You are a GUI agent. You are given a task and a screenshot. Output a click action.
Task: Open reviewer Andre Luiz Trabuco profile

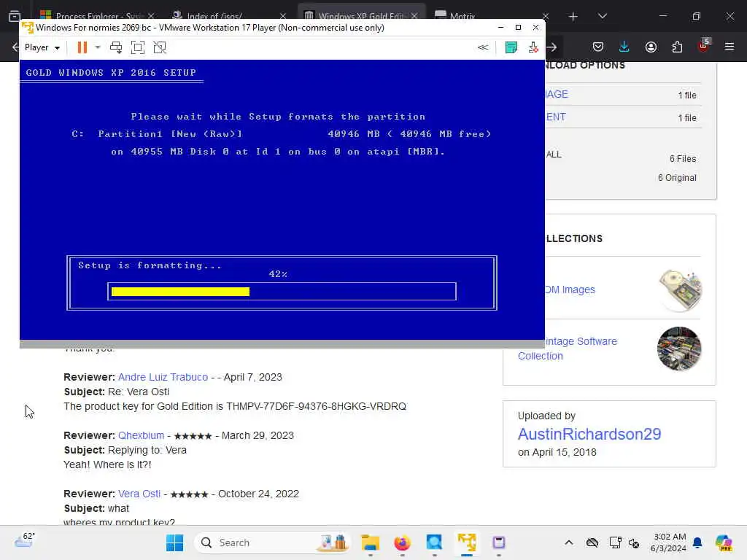click(x=163, y=377)
